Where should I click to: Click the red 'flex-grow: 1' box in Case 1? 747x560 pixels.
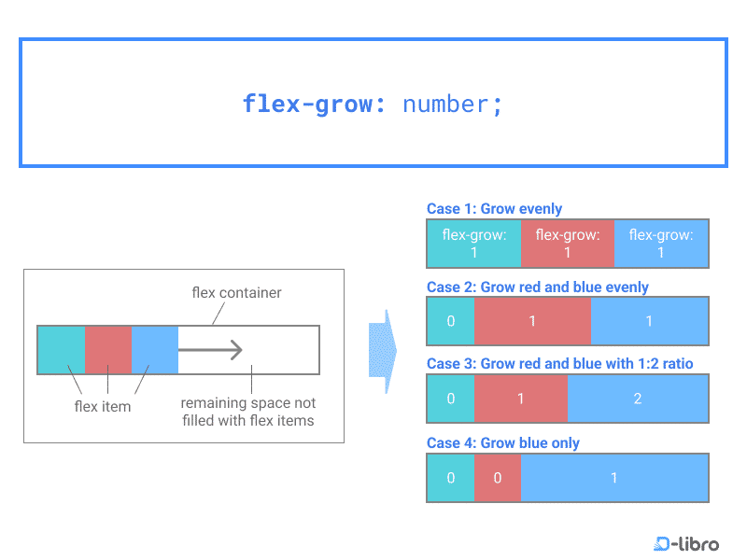coord(568,244)
